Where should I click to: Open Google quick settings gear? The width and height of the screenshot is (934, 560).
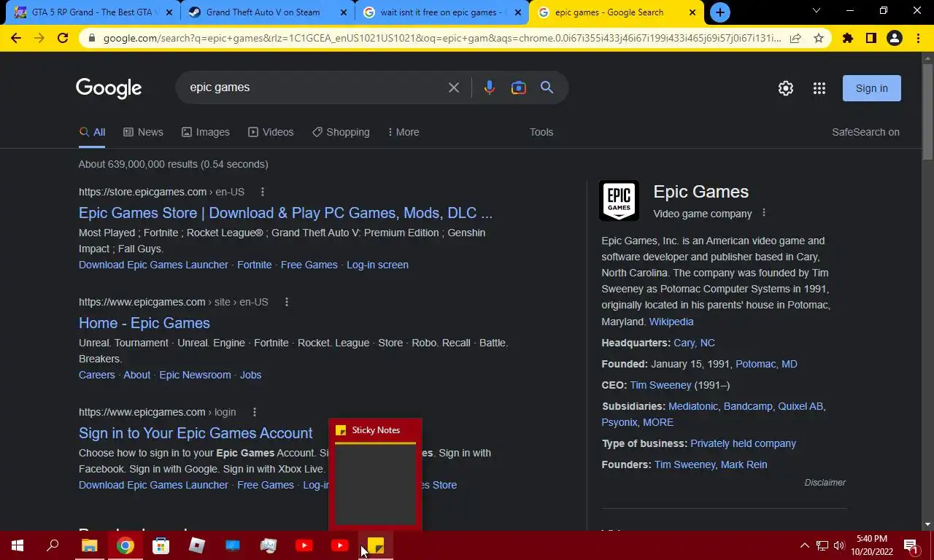(786, 88)
